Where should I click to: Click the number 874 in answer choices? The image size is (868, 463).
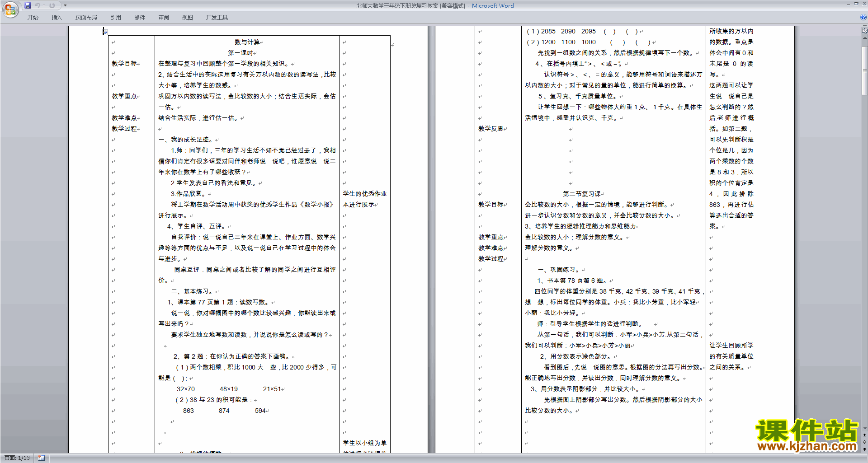pyautogui.click(x=224, y=411)
